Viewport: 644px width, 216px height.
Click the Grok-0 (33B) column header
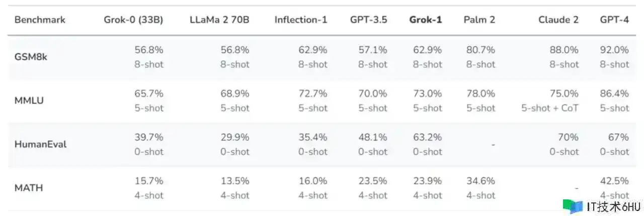coord(133,20)
